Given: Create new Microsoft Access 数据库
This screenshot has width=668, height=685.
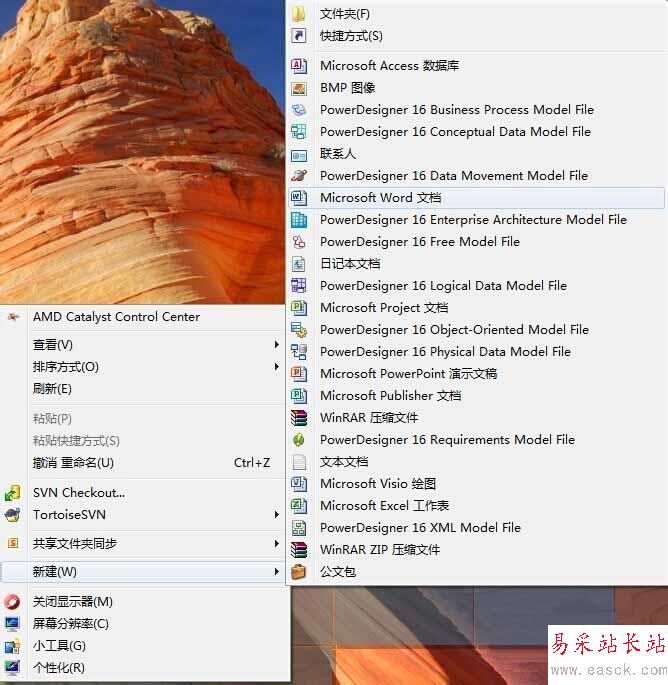Looking at the screenshot, I should tap(477, 66).
